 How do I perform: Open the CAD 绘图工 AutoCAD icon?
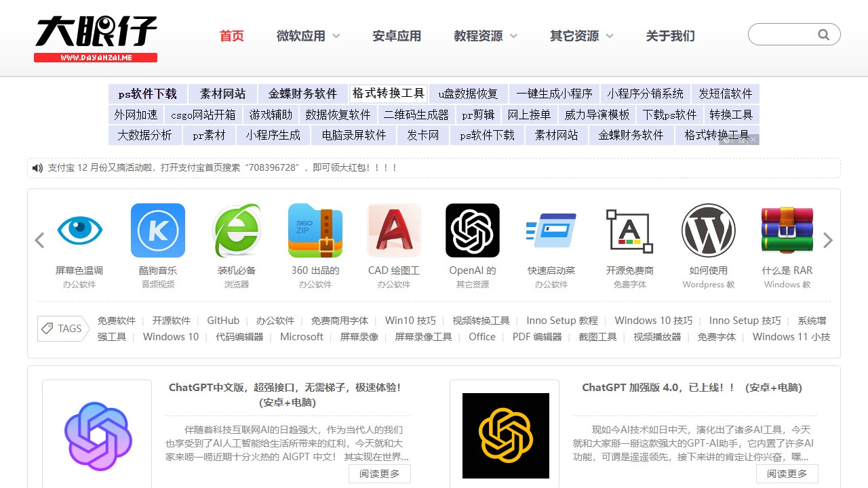coord(394,230)
